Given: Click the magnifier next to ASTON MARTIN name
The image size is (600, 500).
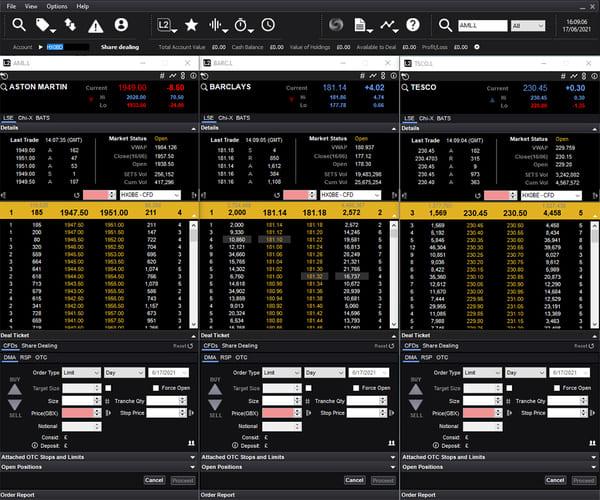Looking at the screenshot, I should pos(4,87).
